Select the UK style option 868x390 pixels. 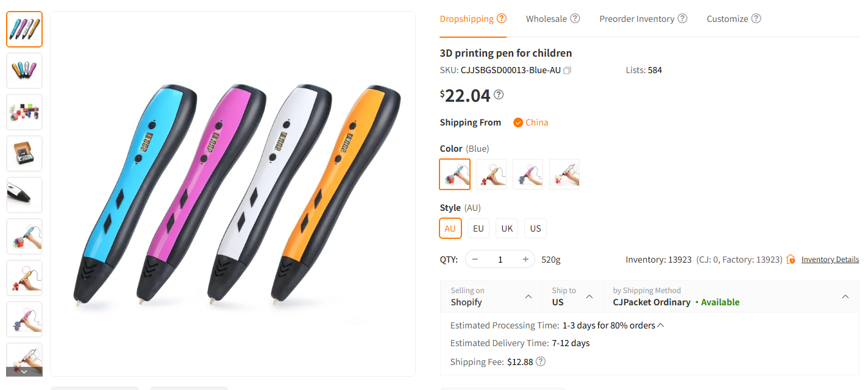point(507,228)
